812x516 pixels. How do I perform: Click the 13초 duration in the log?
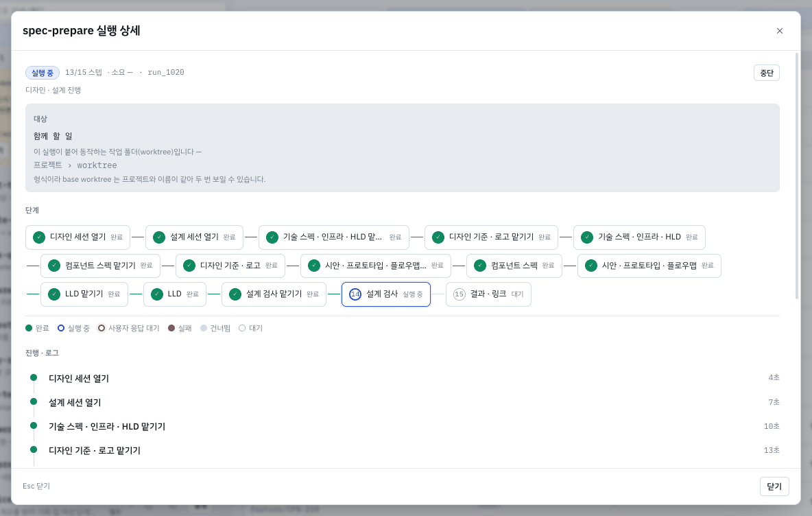(x=772, y=450)
